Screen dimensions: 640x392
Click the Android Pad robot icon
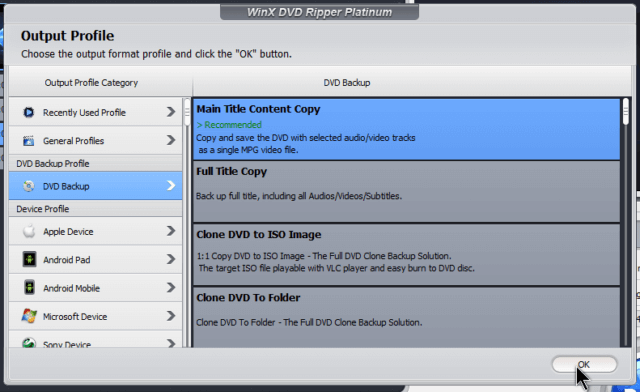coord(29,259)
